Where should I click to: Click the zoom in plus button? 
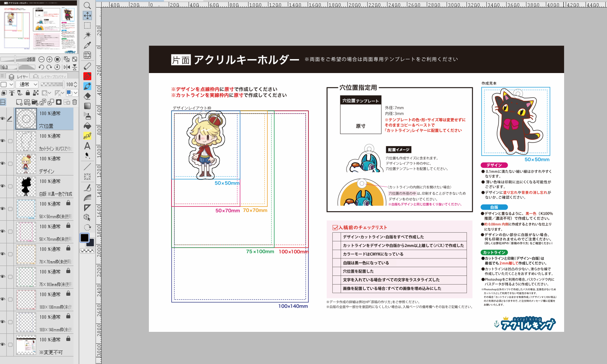click(49, 59)
